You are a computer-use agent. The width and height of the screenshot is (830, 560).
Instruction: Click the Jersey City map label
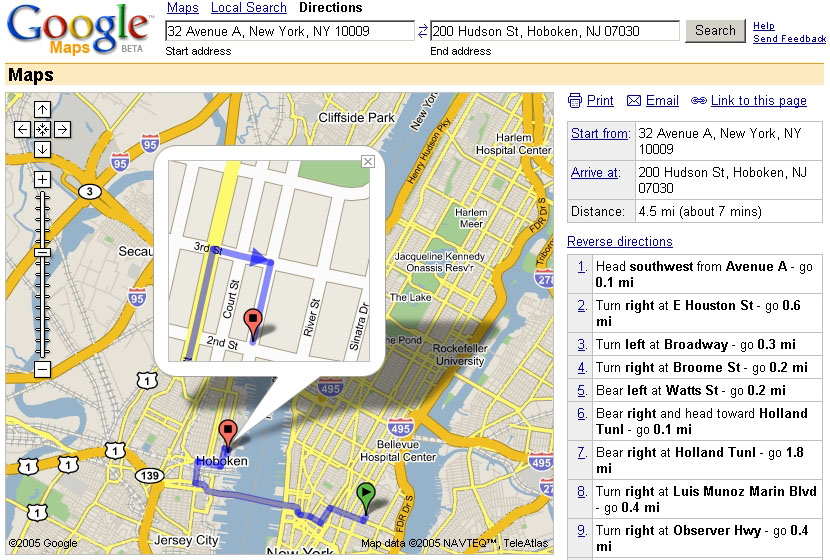coord(186,540)
